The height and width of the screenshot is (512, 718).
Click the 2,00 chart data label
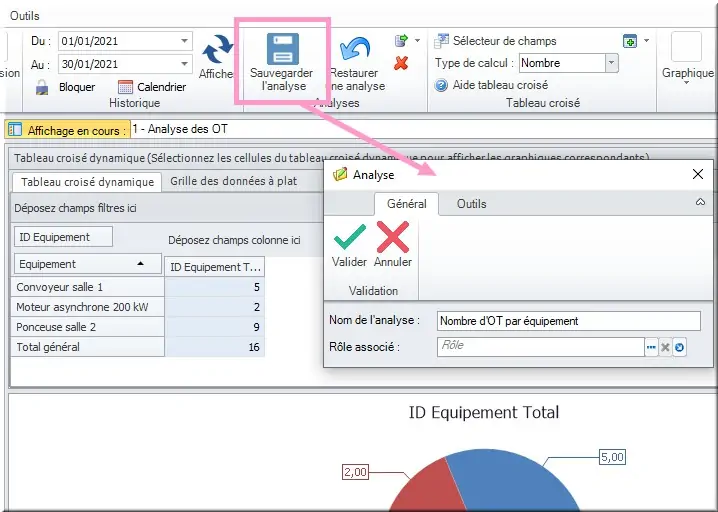[x=355, y=472]
